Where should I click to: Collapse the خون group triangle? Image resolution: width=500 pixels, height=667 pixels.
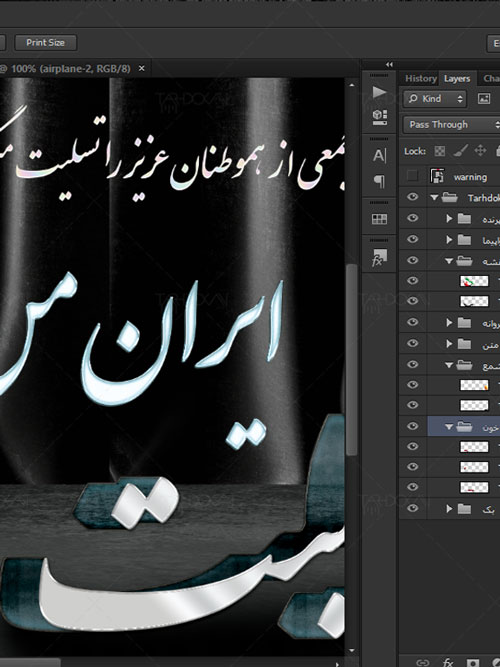[449, 427]
